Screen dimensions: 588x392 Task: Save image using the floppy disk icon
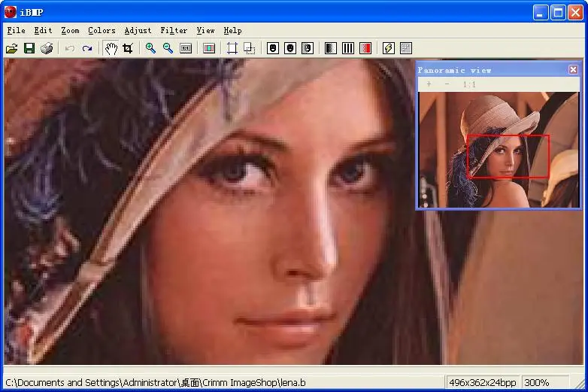29,48
